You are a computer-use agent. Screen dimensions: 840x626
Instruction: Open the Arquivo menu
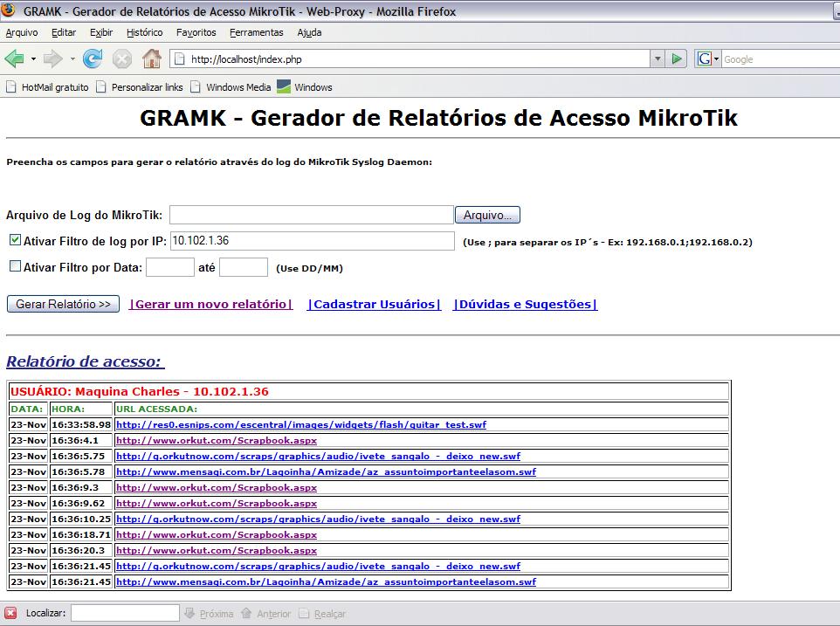[x=22, y=32]
